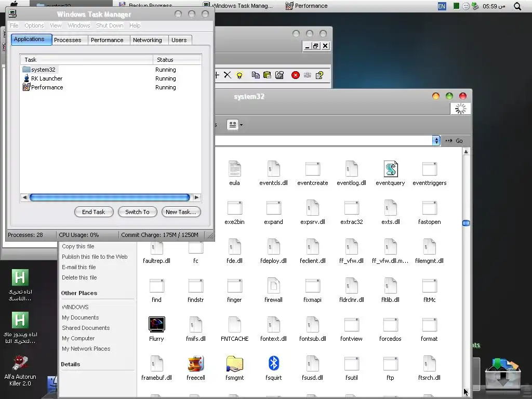Click the Task Manager horizontal scrollbar thumb
The image size is (532, 399).
point(110,197)
